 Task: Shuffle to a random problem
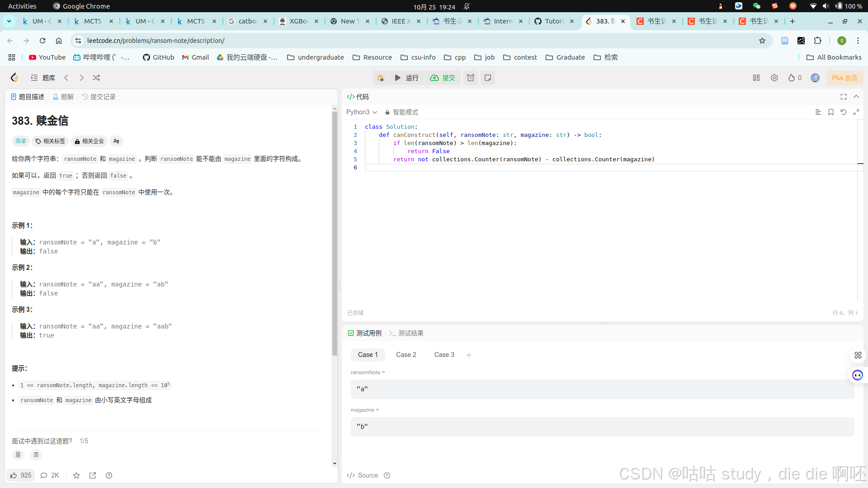click(96, 78)
